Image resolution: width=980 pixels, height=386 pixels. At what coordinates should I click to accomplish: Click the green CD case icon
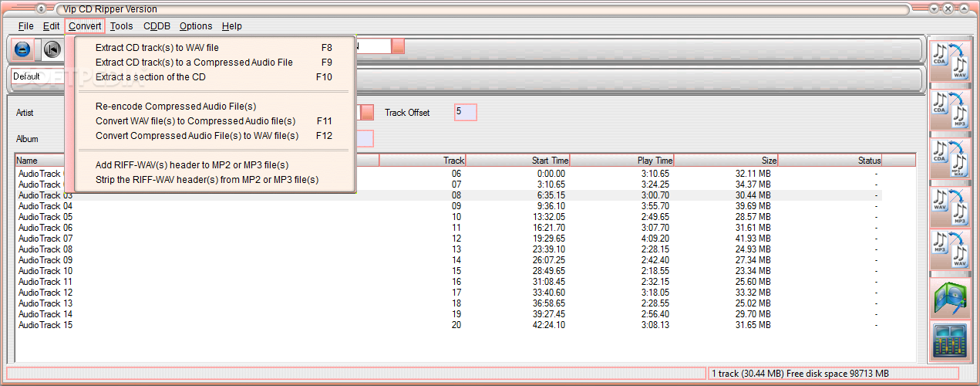click(949, 298)
